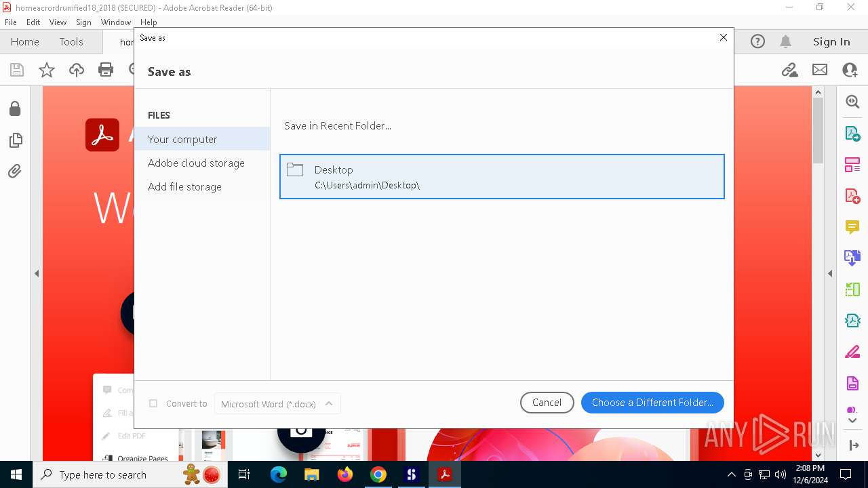
Task: Click the scrollbar up arrow of the document
Action: 818,92
